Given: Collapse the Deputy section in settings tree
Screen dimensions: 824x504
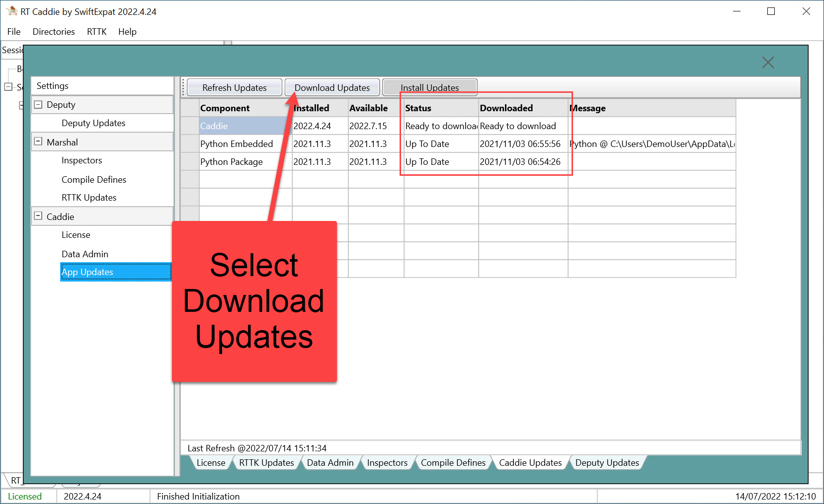Looking at the screenshot, I should click(38, 104).
